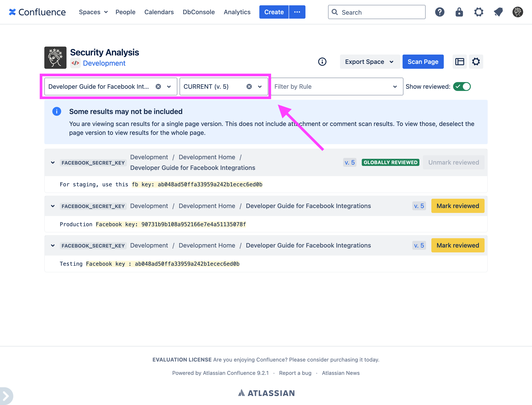This screenshot has height=405, width=532.
Task: Click the Scan Page button
Action: 423,62
